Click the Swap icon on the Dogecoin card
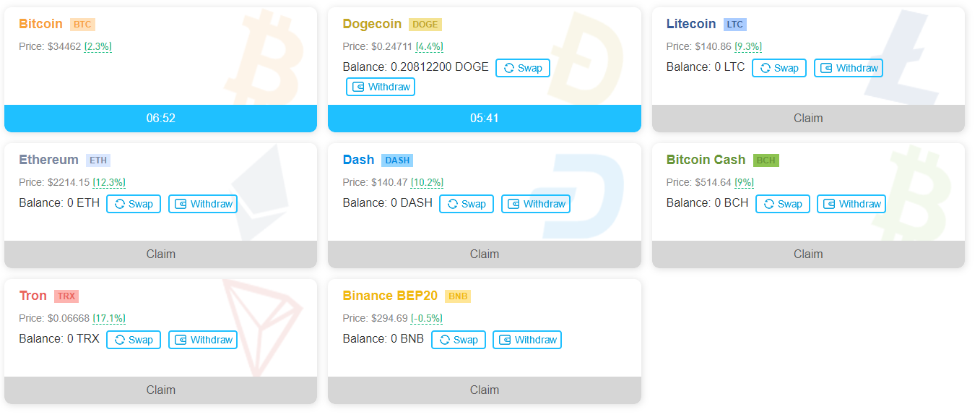 (x=510, y=68)
